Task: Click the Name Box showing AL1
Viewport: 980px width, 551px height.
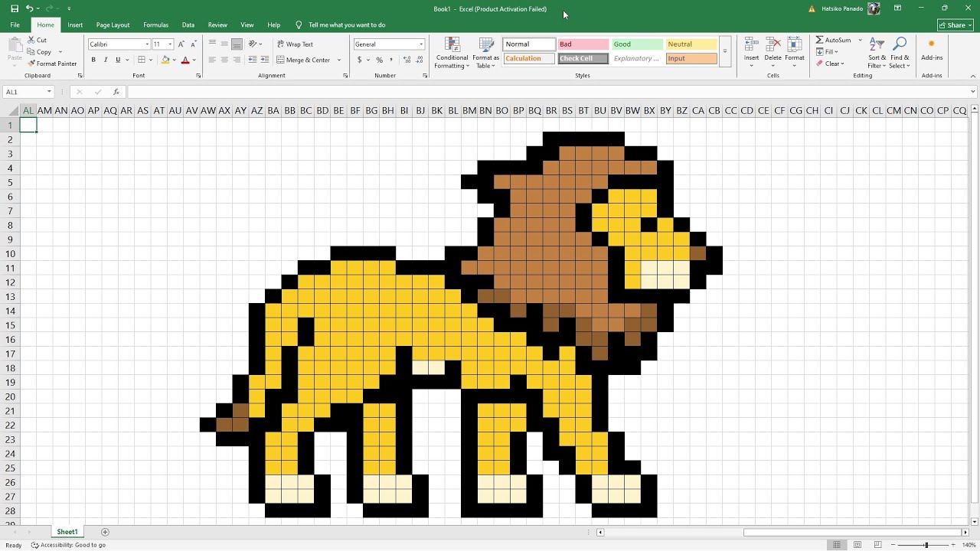Action: tap(28, 92)
